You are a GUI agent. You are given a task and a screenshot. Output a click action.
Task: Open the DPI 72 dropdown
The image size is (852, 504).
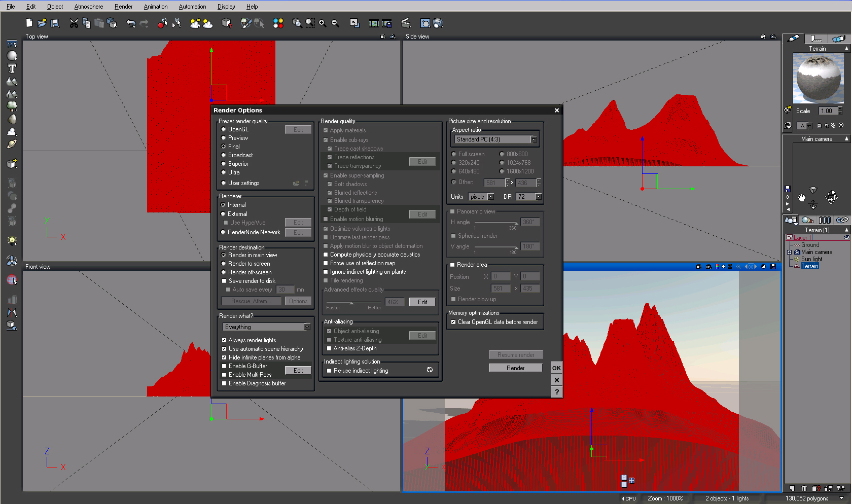tap(529, 197)
